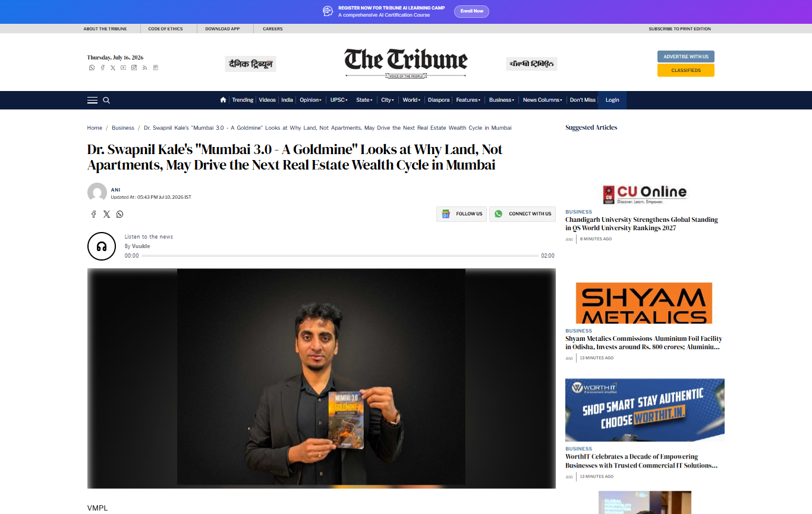Go to home via navbar house icon

(223, 100)
